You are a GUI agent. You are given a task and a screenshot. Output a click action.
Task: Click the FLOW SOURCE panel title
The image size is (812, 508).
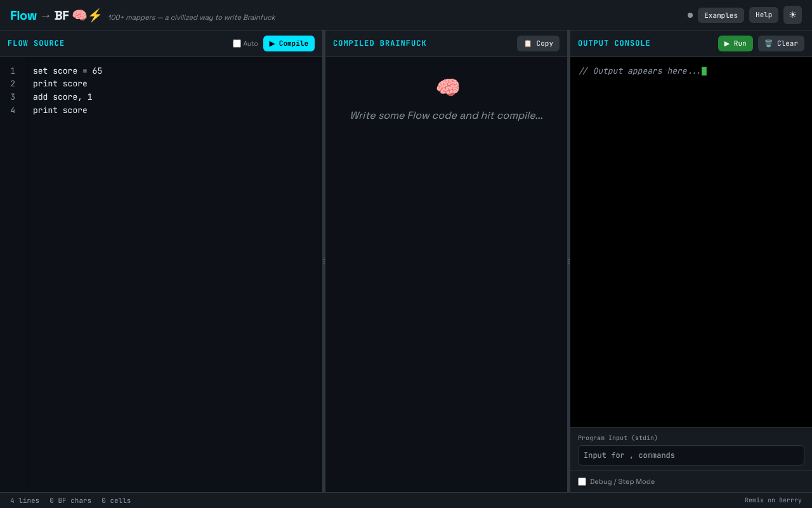(36, 43)
